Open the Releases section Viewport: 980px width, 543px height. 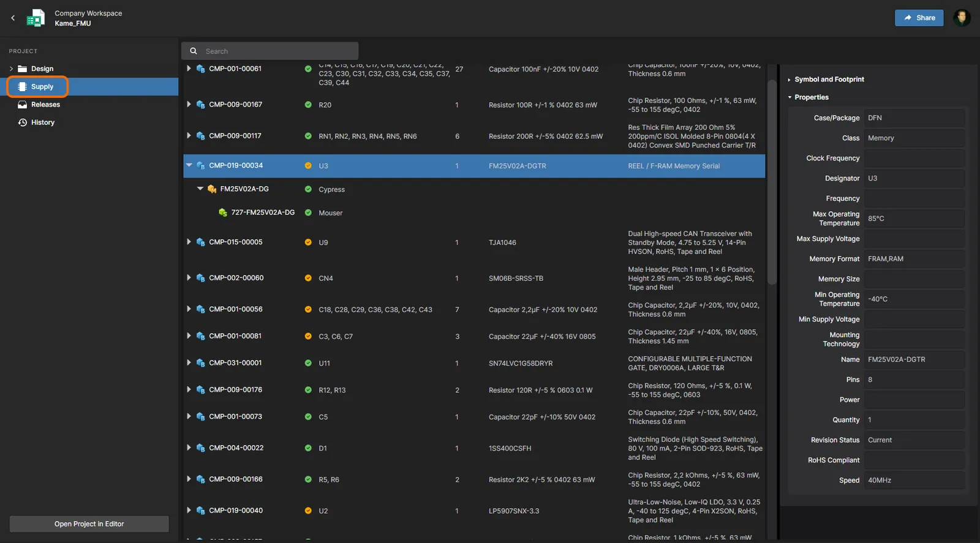45,105
